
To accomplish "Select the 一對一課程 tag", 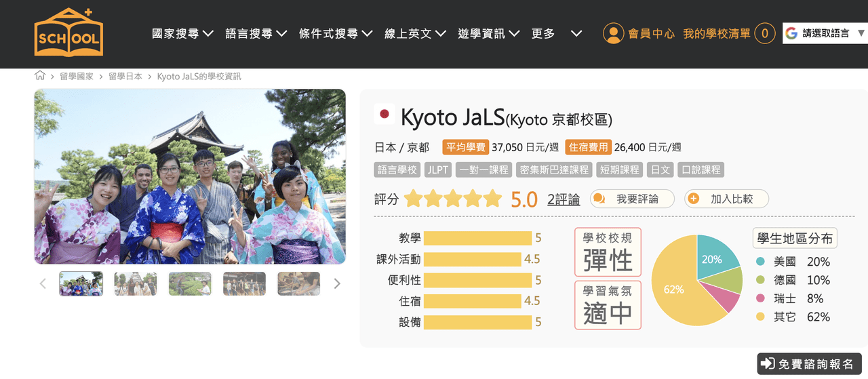I will 484,169.
